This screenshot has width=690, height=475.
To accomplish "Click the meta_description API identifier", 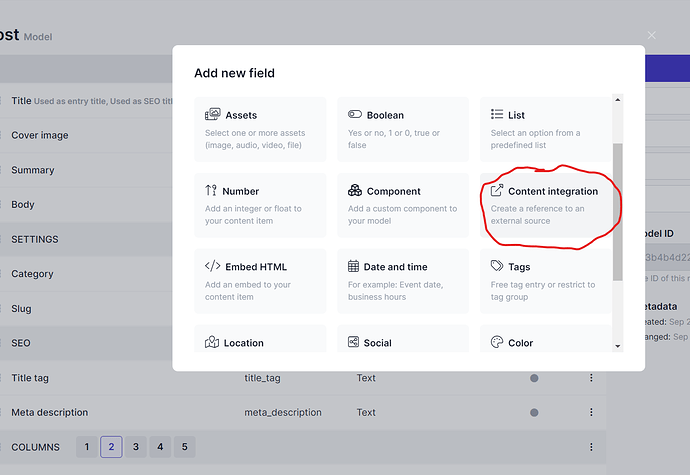I will (283, 412).
